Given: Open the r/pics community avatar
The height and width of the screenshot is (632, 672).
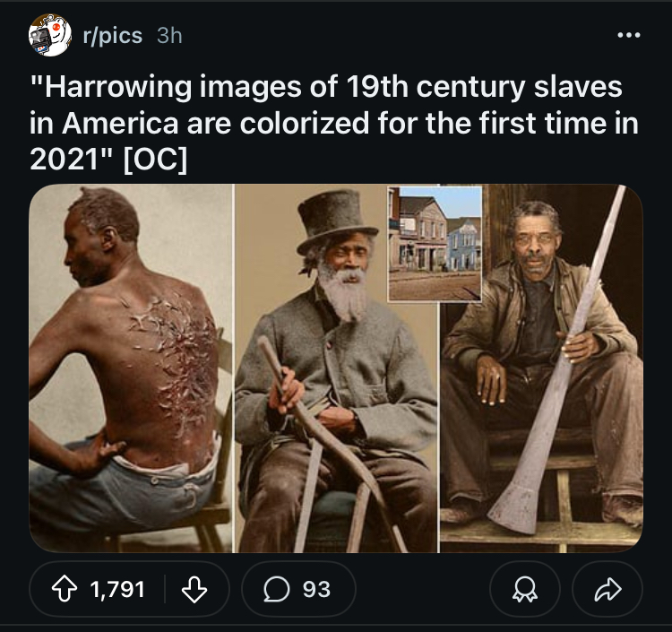Looking at the screenshot, I should tap(49, 35).
